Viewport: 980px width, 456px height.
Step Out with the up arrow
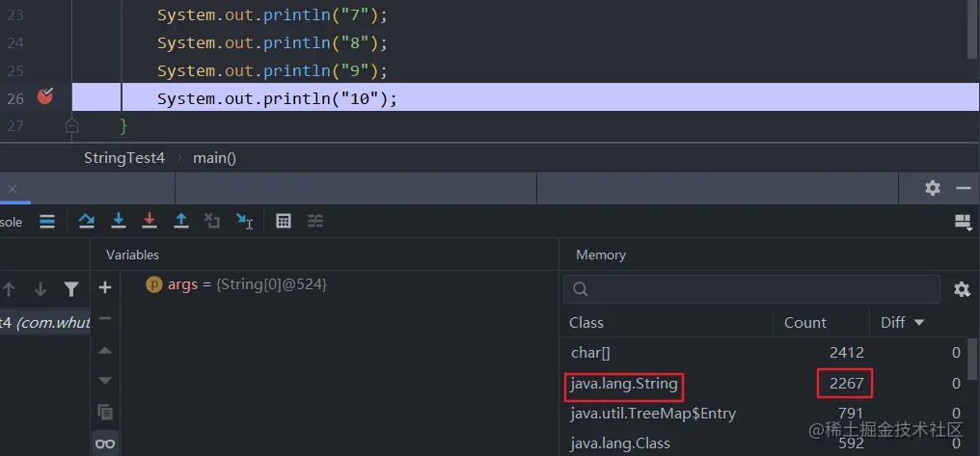[181, 221]
